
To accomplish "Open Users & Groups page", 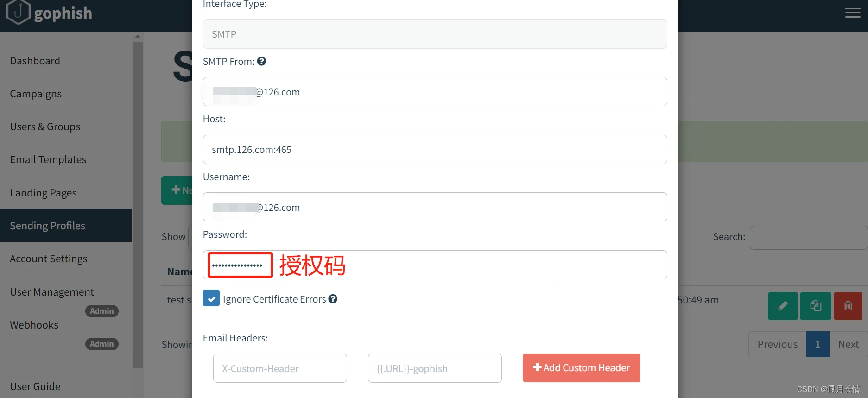I will [45, 126].
